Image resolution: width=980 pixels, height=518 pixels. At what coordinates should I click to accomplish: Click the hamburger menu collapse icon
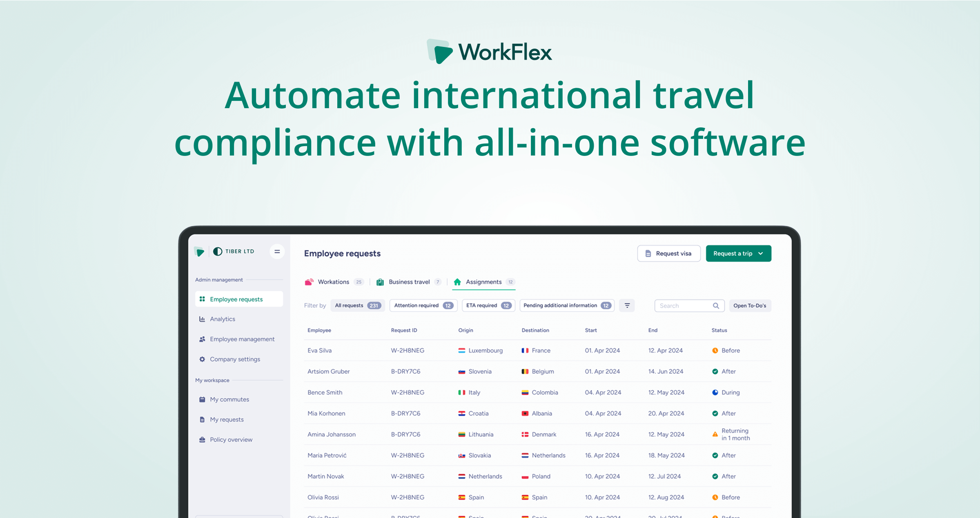pos(277,251)
